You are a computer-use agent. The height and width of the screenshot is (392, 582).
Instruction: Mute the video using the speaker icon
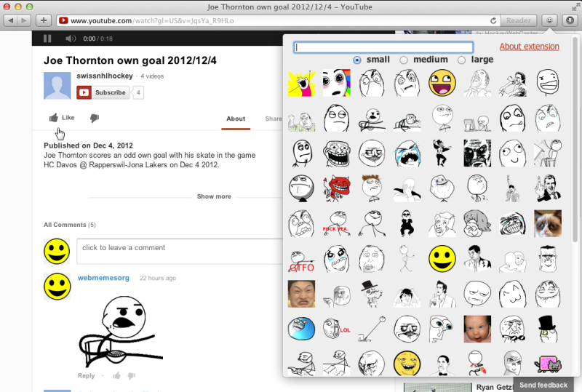(71, 39)
